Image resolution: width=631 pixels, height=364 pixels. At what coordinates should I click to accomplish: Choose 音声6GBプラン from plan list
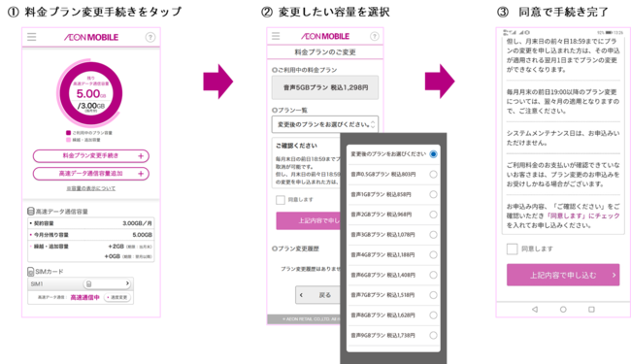click(x=393, y=275)
